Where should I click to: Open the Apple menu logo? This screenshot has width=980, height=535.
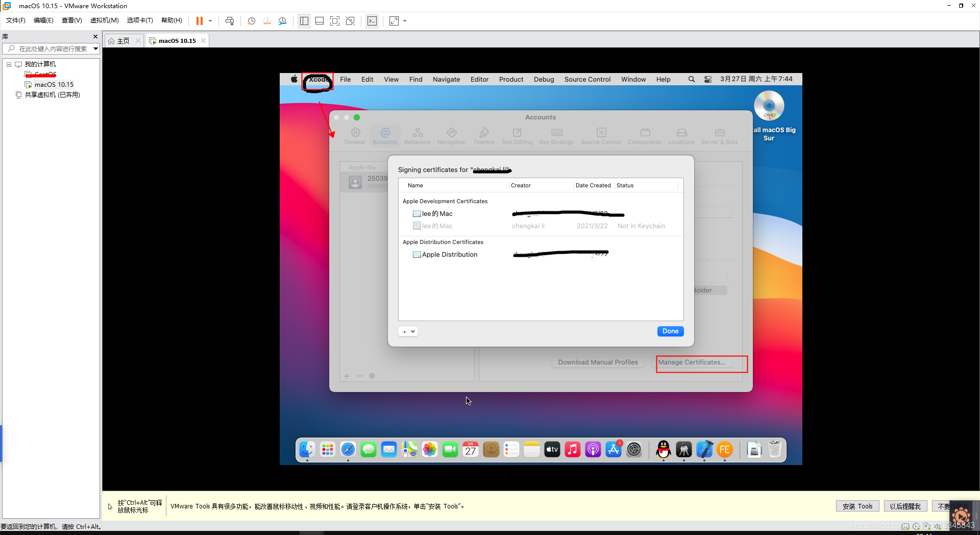pyautogui.click(x=294, y=79)
